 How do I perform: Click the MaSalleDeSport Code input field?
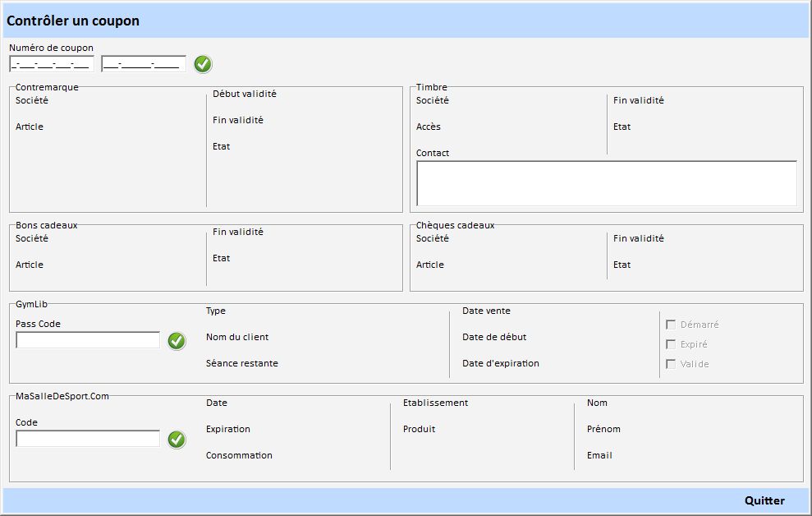88,439
